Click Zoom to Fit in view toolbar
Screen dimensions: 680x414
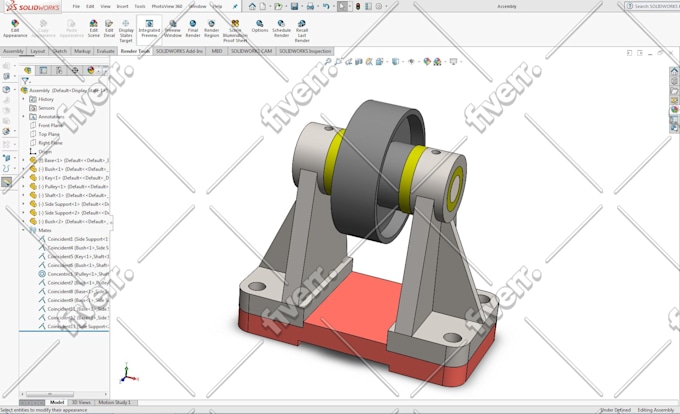tap(328, 62)
